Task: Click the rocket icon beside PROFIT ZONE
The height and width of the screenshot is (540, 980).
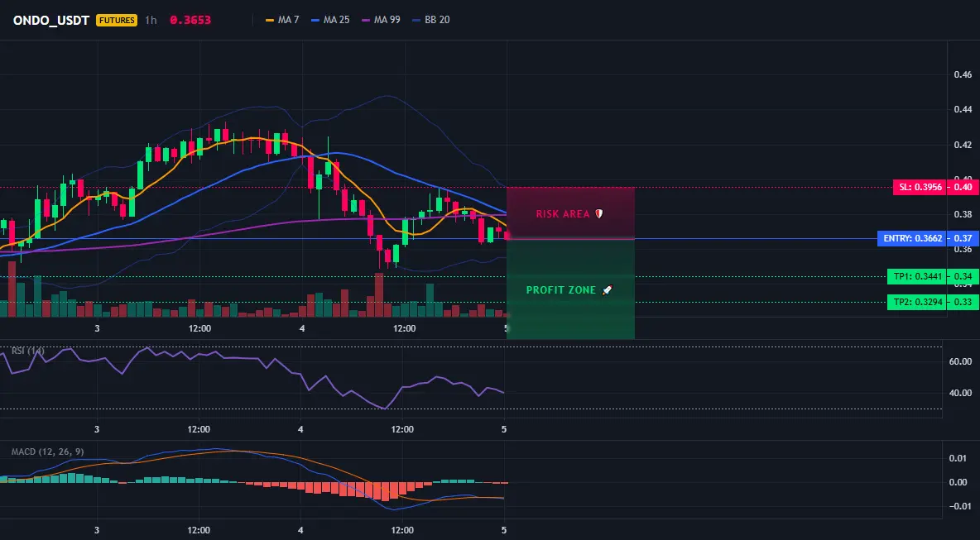Action: click(x=607, y=290)
